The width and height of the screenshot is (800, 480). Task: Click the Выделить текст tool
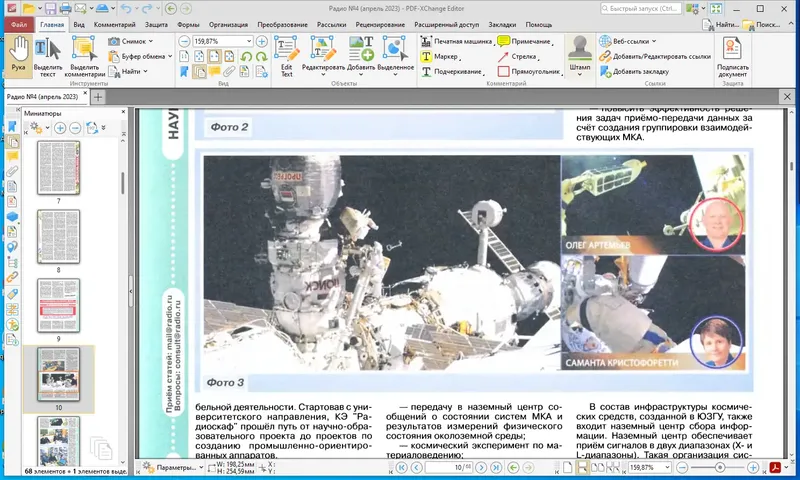[x=48, y=56]
